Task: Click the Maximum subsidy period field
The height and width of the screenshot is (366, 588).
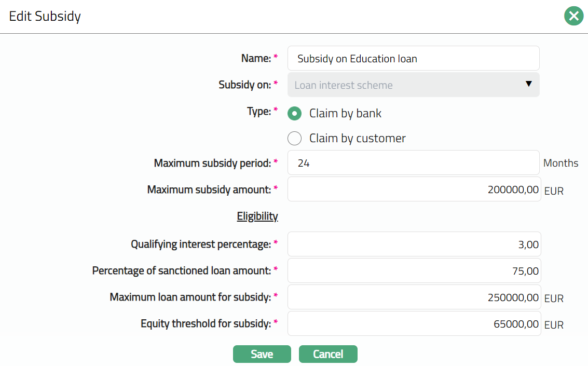Action: click(x=413, y=163)
